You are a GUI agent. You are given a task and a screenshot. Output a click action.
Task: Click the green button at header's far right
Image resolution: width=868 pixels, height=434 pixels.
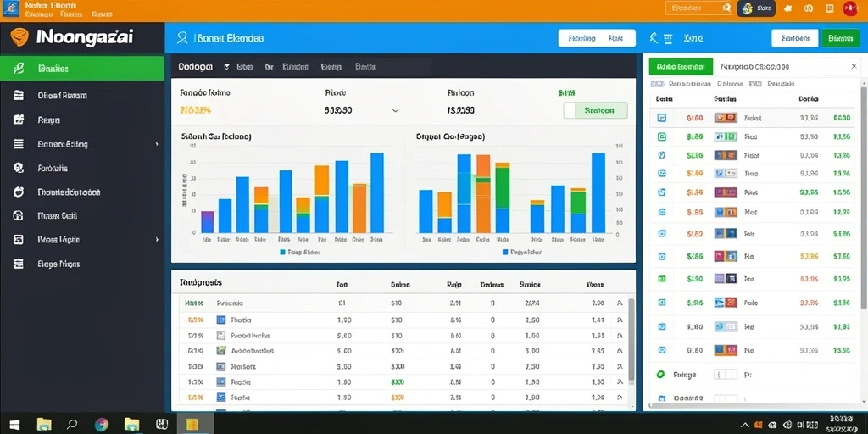840,38
